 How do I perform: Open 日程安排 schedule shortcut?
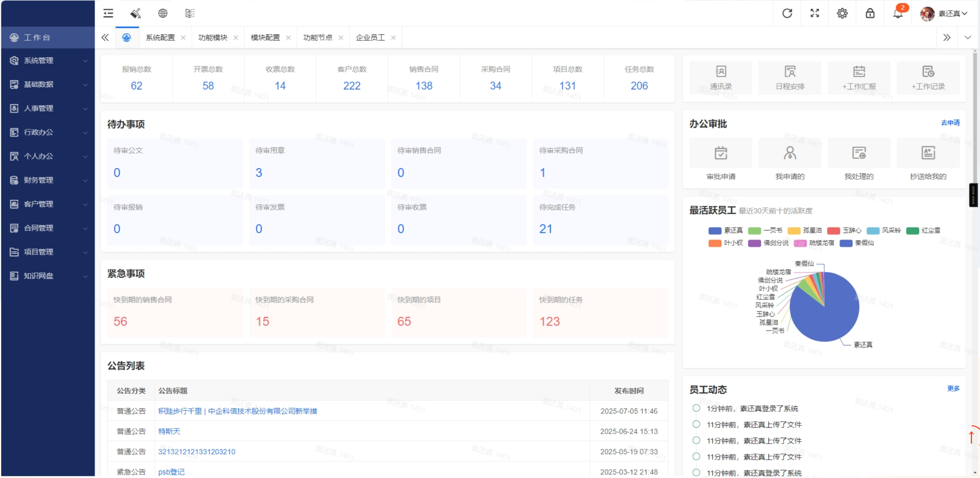pyautogui.click(x=790, y=78)
